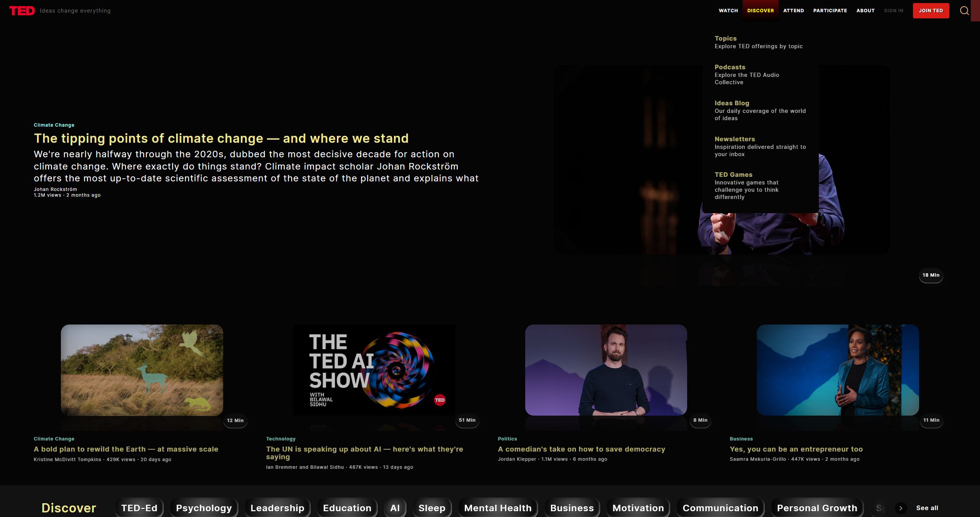
Task: Click the See all link
Action: pos(927,508)
